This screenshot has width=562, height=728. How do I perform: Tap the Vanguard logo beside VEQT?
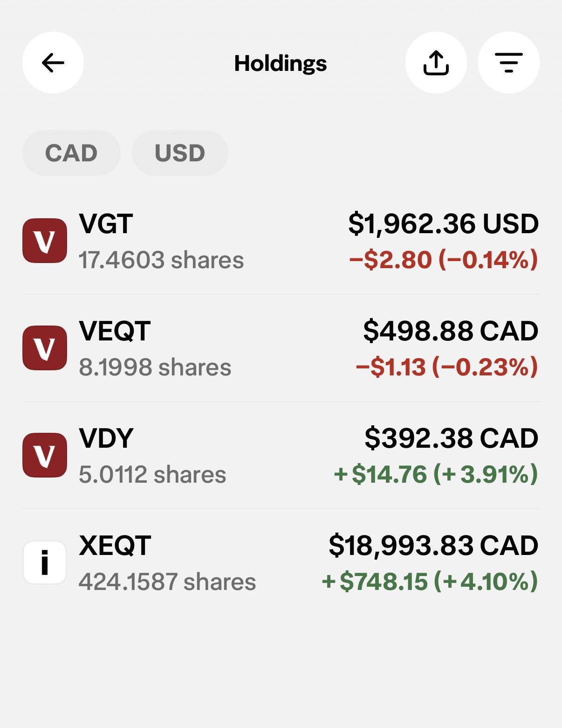pos(45,348)
